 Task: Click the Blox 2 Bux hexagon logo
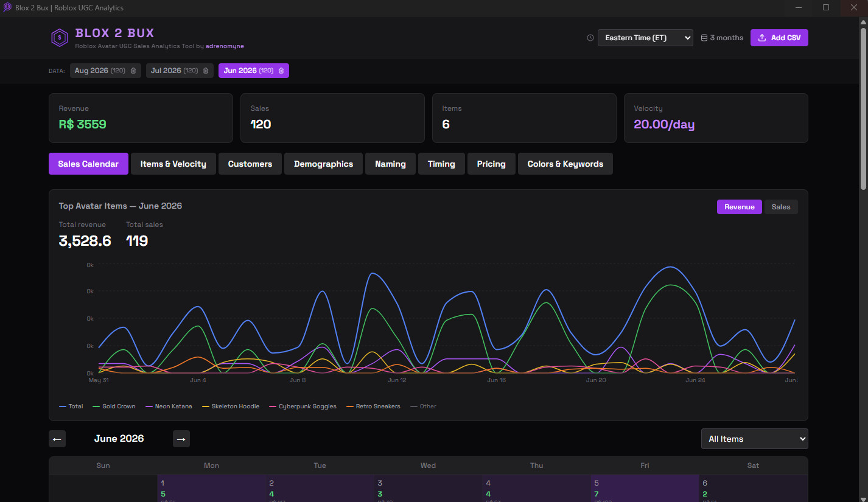click(x=59, y=38)
